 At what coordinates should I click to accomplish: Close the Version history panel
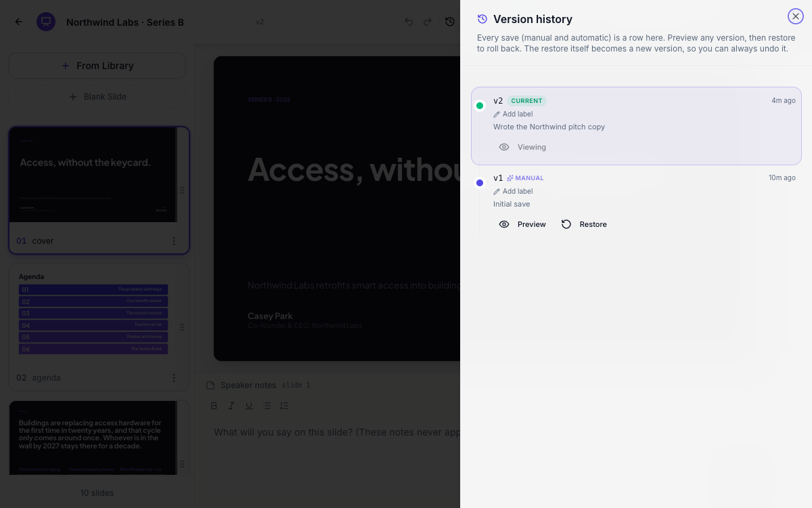(x=795, y=16)
